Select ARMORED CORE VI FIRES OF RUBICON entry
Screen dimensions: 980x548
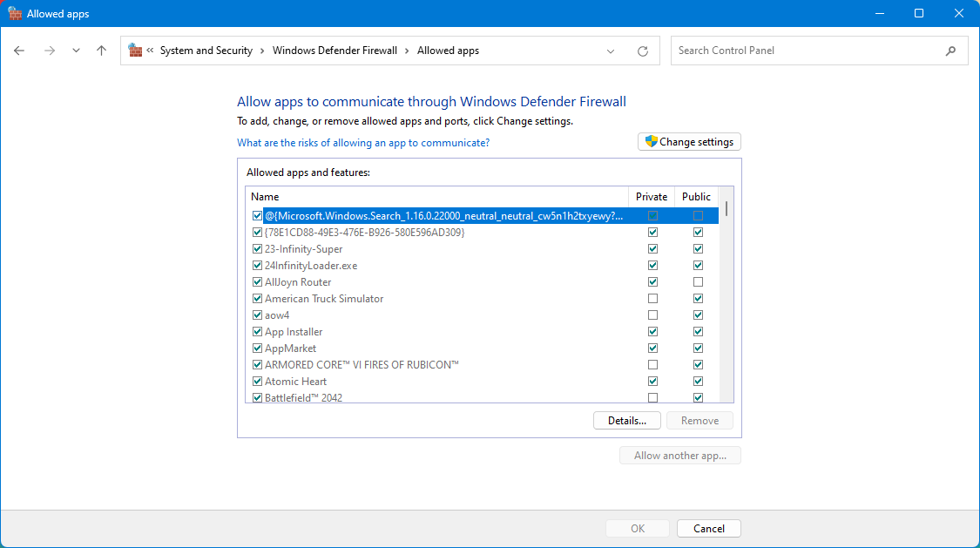pyautogui.click(x=362, y=365)
